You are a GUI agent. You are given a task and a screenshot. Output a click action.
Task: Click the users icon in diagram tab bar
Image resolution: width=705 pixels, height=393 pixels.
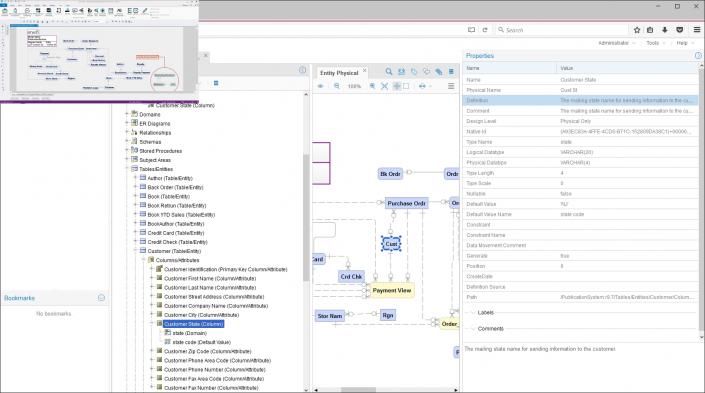[402, 71]
